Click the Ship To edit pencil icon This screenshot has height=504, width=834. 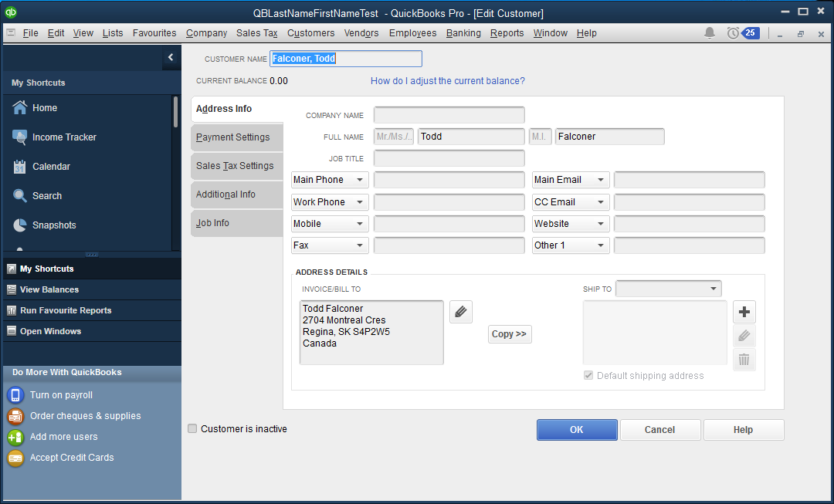click(x=744, y=336)
